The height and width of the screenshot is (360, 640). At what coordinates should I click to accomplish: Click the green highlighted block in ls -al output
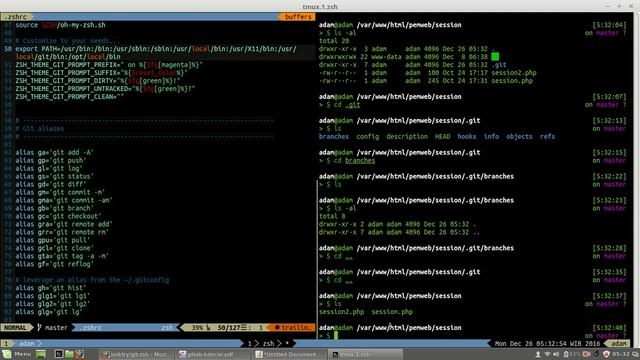click(x=495, y=57)
